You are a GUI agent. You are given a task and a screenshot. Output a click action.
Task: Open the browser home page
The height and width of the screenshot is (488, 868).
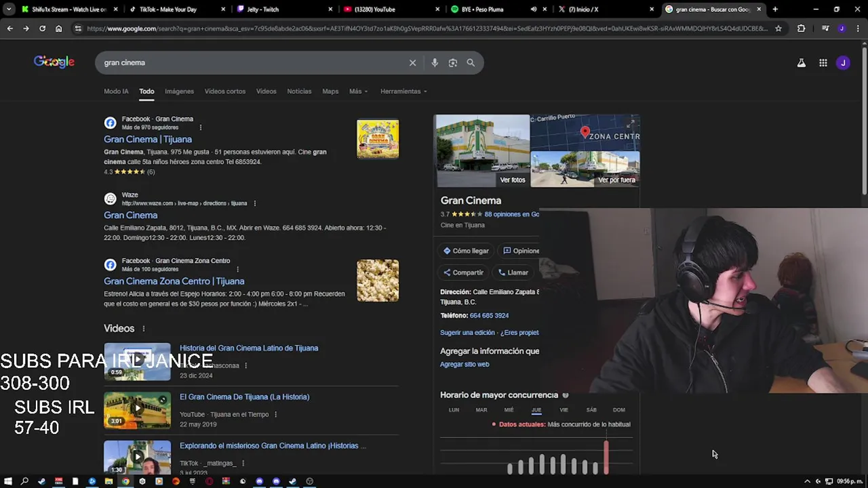coord(59,28)
